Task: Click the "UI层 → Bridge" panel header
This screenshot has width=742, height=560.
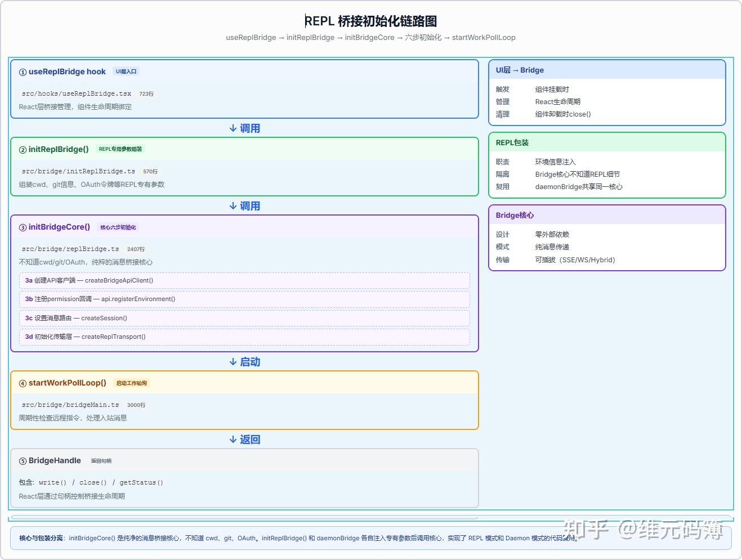Action: pyautogui.click(x=607, y=70)
